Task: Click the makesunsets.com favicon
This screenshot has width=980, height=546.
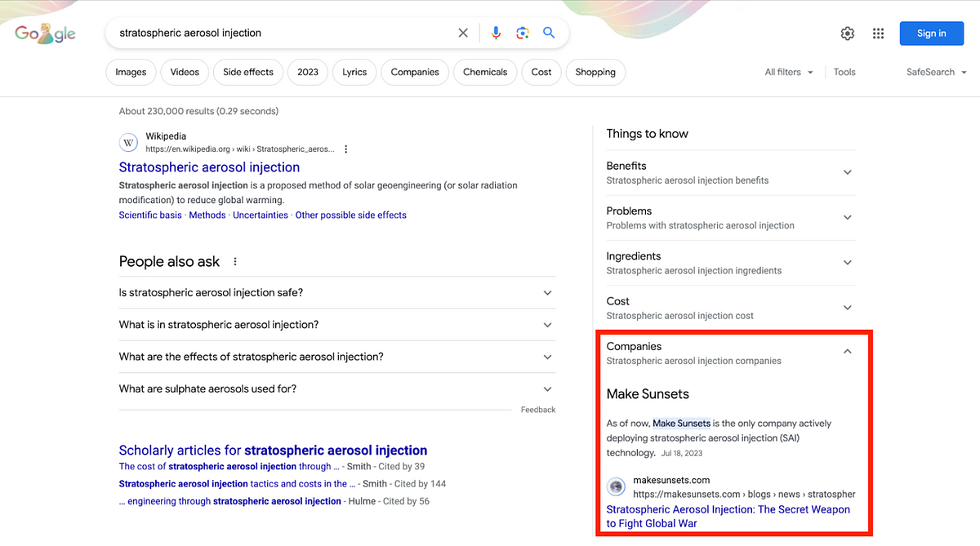Action: pos(617,486)
